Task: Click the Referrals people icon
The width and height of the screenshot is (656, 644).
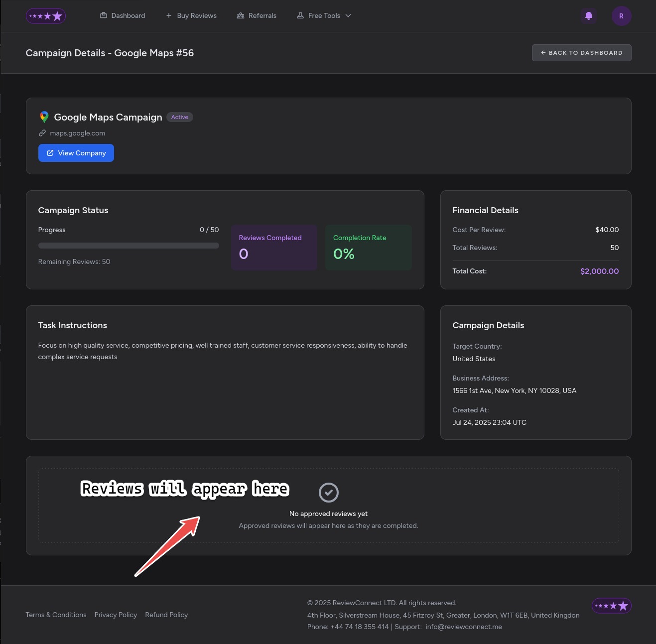Action: click(x=241, y=16)
